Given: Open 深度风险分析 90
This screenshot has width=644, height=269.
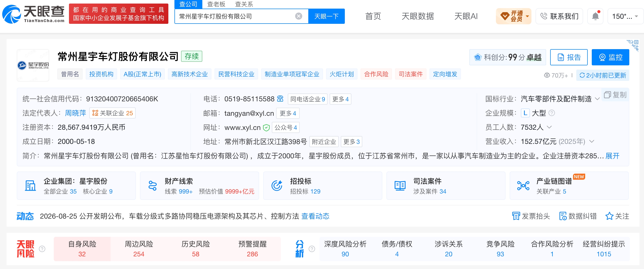Looking at the screenshot, I should pyautogui.click(x=345, y=249).
